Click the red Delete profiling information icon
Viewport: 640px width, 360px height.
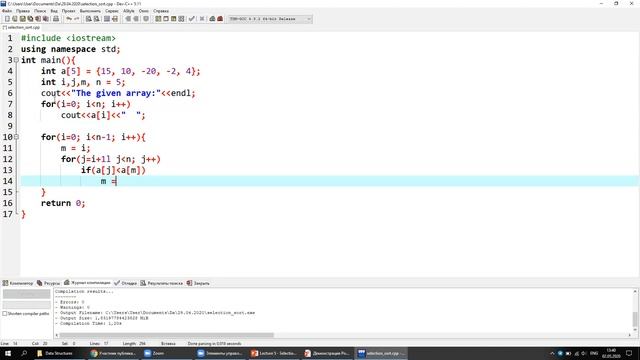tap(220, 19)
